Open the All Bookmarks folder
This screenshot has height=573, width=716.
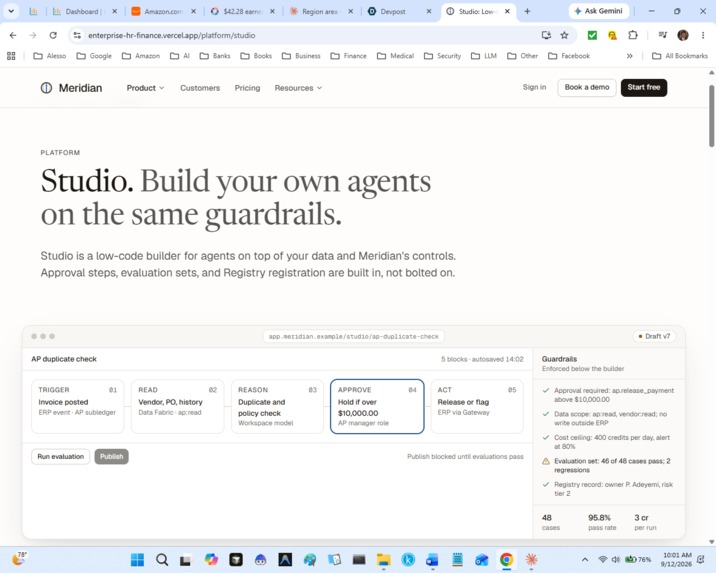point(680,56)
